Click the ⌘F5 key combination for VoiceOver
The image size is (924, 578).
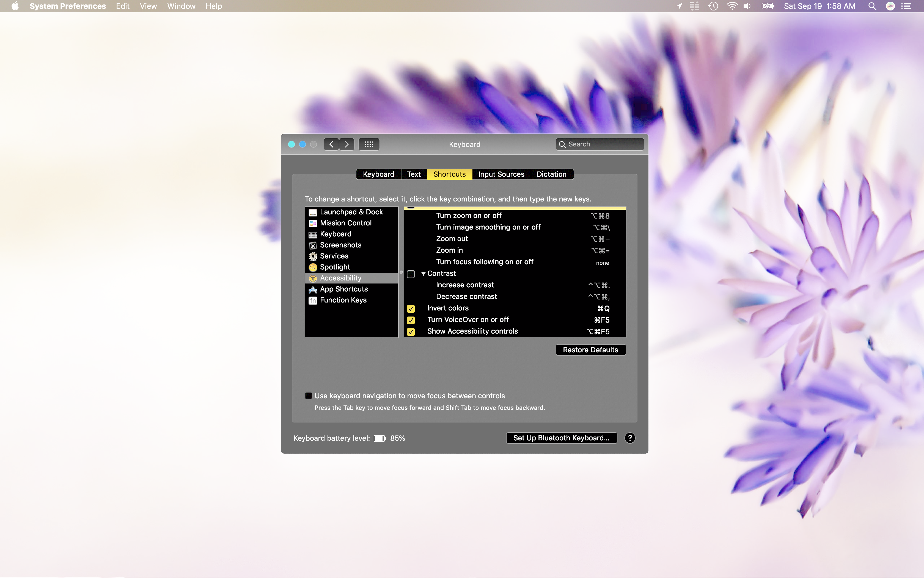point(602,320)
